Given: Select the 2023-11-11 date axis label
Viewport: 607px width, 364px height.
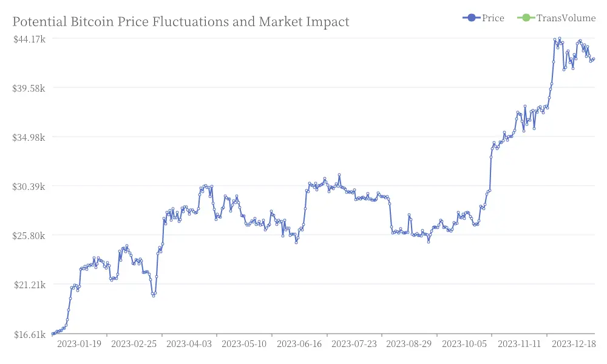Looking at the screenshot, I should pos(519,344).
